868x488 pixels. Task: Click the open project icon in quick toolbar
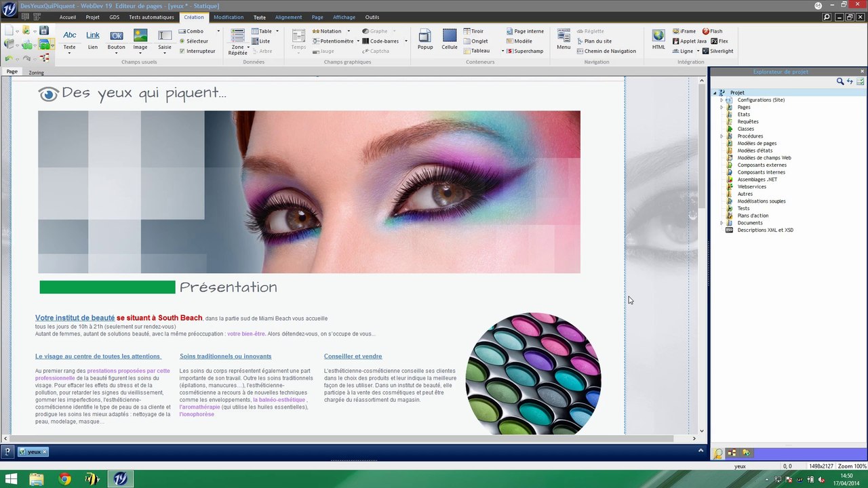[26, 30]
